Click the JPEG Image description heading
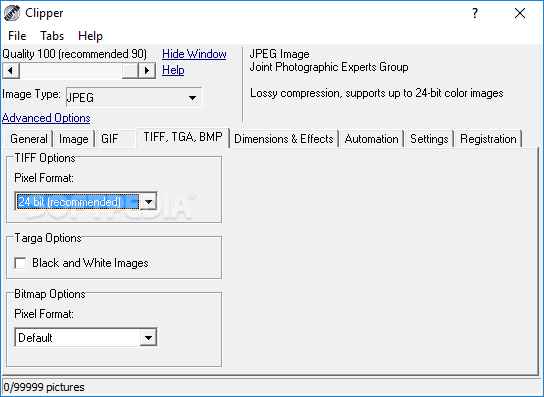 [279, 54]
